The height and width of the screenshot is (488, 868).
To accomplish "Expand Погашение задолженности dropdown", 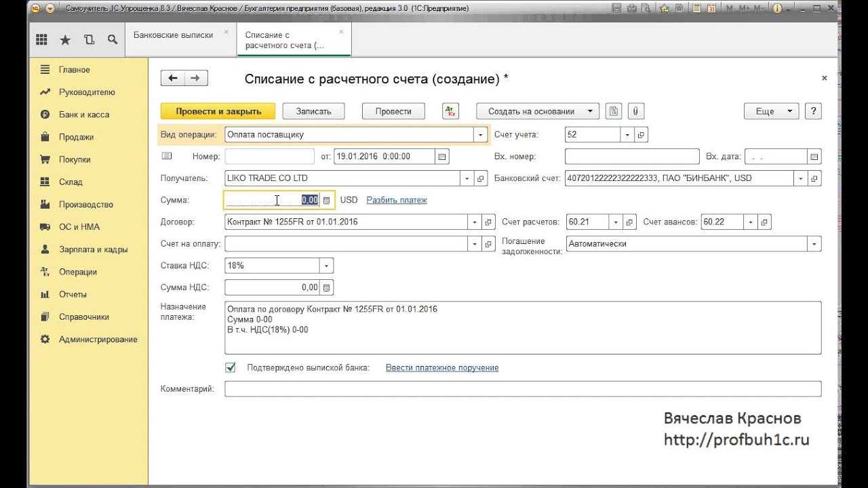I will (x=814, y=243).
